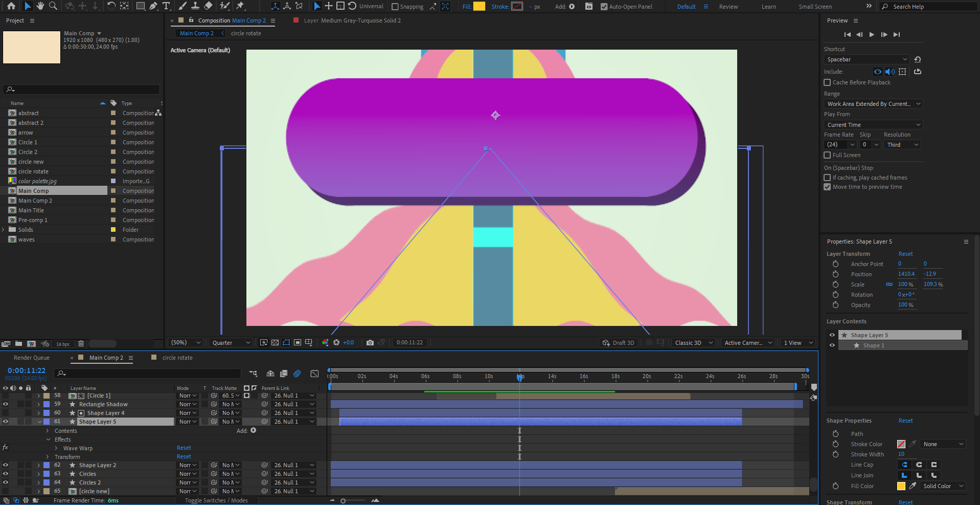Reset the Layer Transform properties
Viewport: 980px width, 505px height.
(x=905, y=254)
